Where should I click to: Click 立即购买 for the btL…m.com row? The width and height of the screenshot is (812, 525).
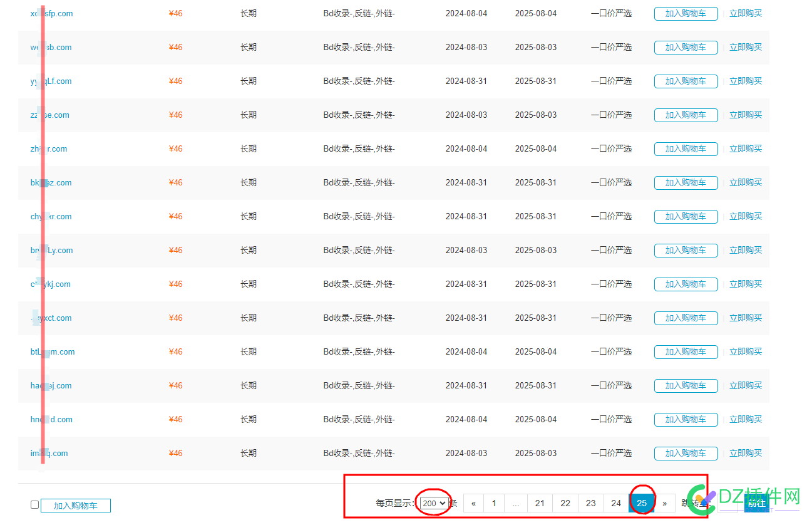[x=746, y=351]
